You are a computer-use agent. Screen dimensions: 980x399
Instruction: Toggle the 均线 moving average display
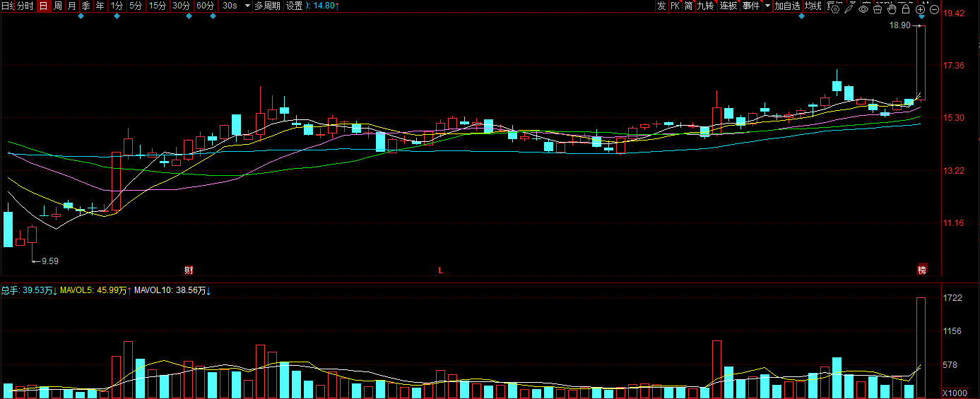[x=813, y=6]
